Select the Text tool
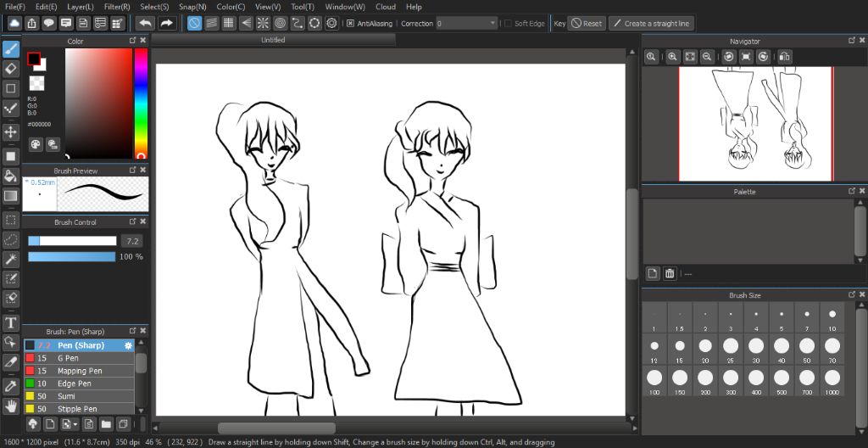 coord(10,322)
